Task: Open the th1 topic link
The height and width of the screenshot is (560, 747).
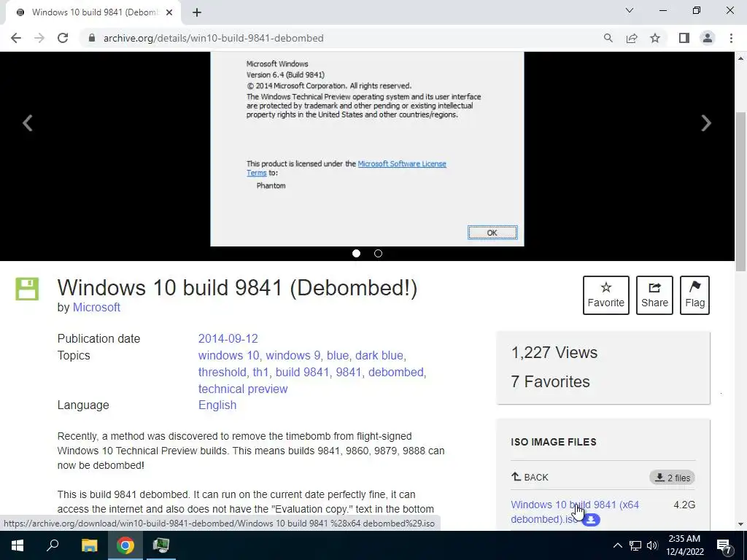Action: click(260, 373)
